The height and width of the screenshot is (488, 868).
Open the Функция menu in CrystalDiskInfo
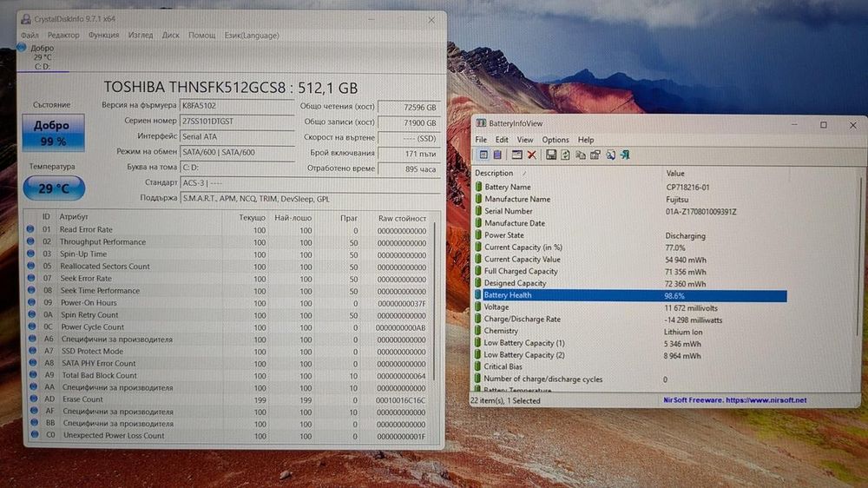click(103, 35)
